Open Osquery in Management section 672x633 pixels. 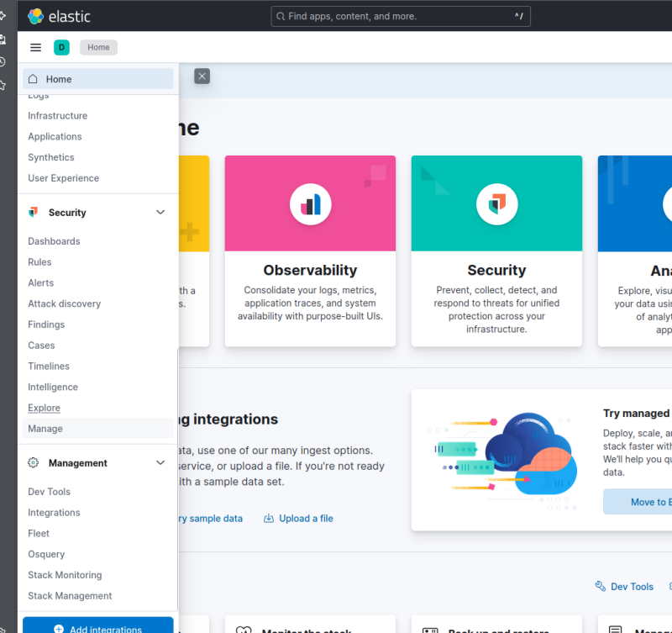[x=46, y=554]
